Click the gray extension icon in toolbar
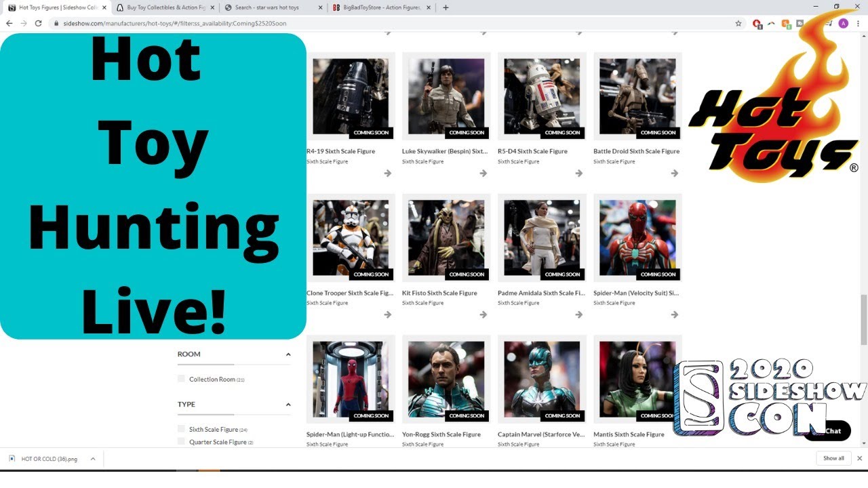This screenshot has width=868, height=488. pos(800,23)
